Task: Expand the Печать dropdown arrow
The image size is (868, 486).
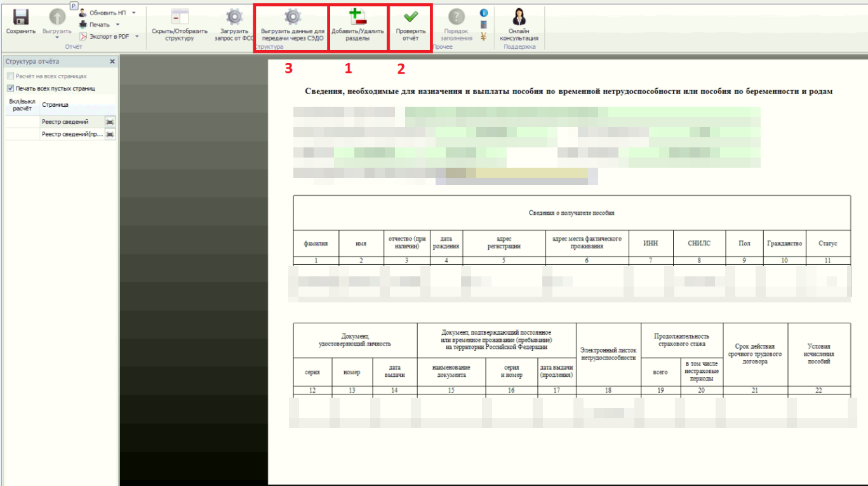Action: (x=118, y=24)
